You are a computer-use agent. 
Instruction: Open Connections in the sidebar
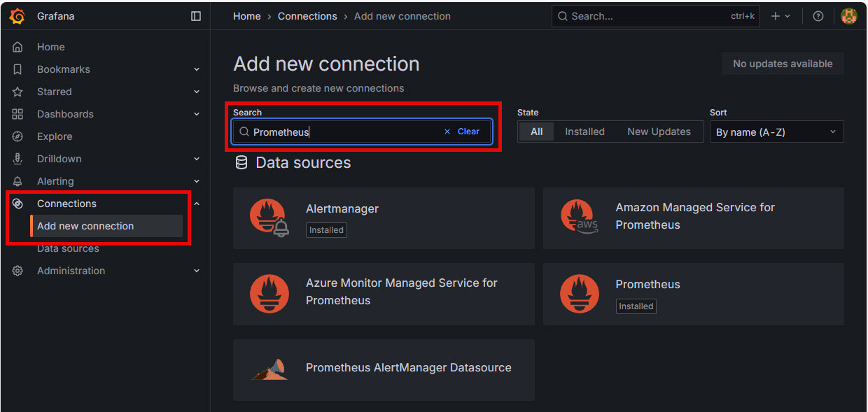67,204
